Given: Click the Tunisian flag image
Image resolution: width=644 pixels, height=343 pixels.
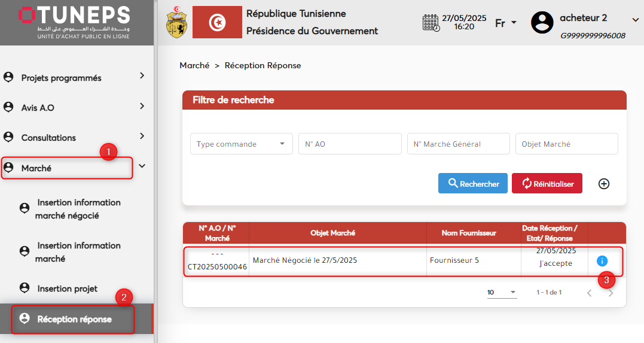Looking at the screenshot, I should click(217, 23).
